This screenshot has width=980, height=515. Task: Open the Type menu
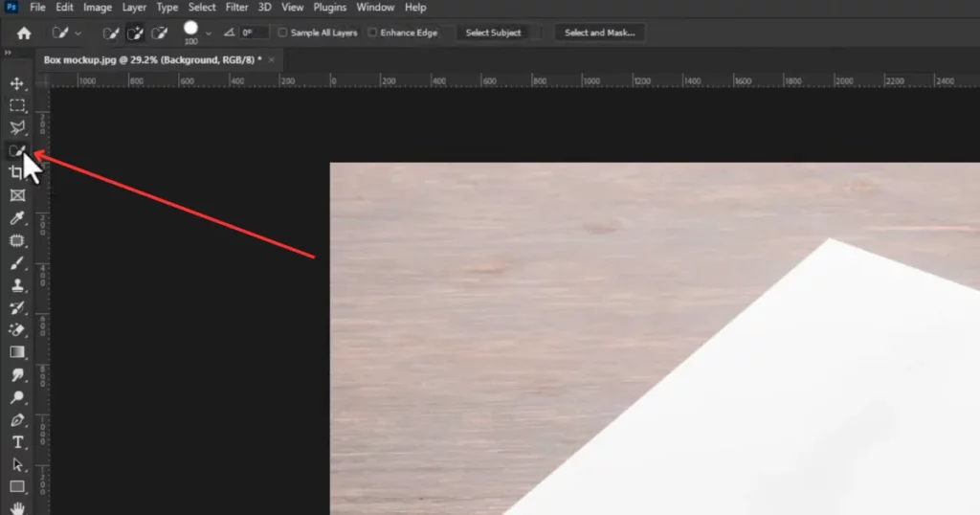(x=167, y=8)
